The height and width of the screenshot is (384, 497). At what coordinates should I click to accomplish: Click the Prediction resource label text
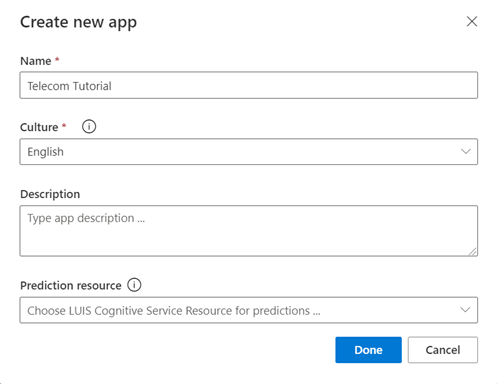tap(71, 286)
